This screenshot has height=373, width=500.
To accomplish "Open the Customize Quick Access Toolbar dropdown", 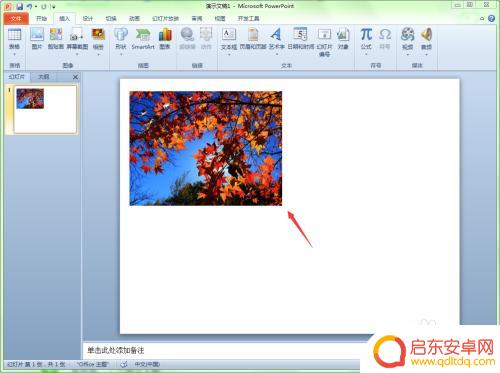I will point(53,7).
